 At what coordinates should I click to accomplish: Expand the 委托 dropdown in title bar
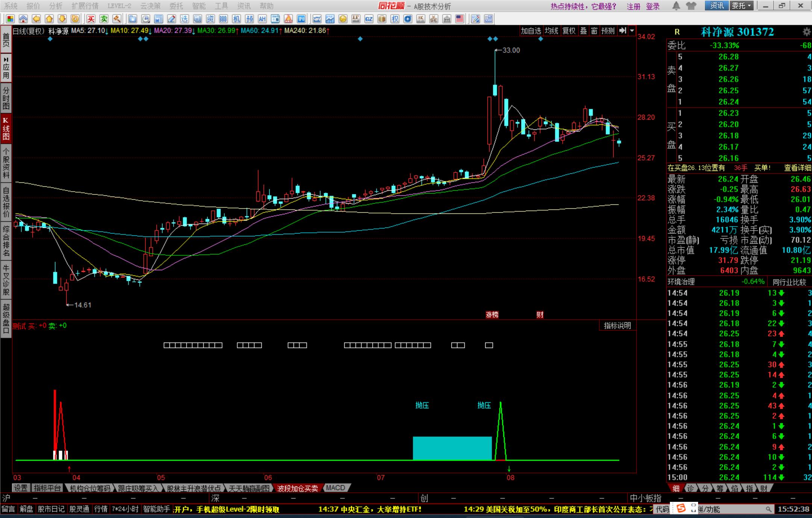pyautogui.click(x=749, y=6)
